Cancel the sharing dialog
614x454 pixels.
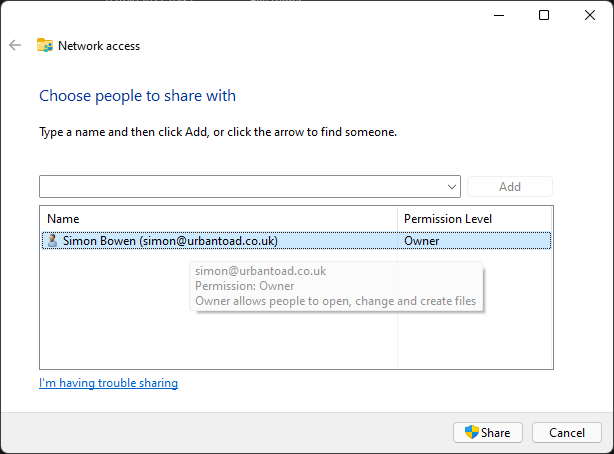point(567,432)
